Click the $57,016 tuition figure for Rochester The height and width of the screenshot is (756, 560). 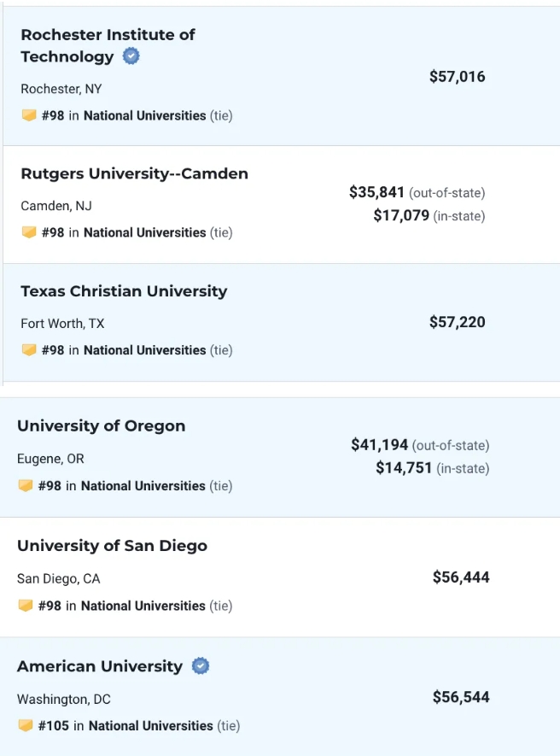click(457, 77)
